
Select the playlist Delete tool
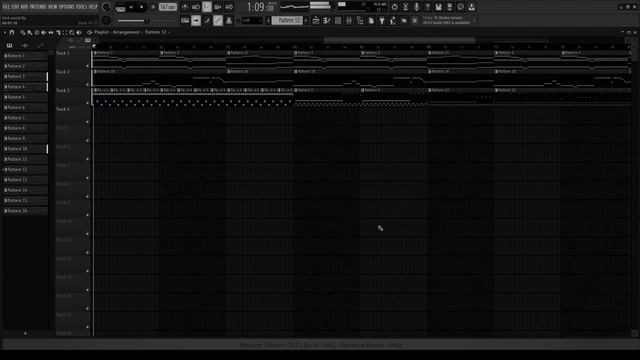[x=37, y=32]
